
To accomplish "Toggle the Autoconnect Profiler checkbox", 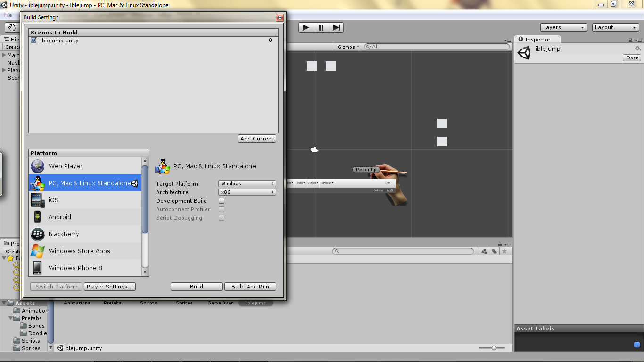I will pos(222,209).
